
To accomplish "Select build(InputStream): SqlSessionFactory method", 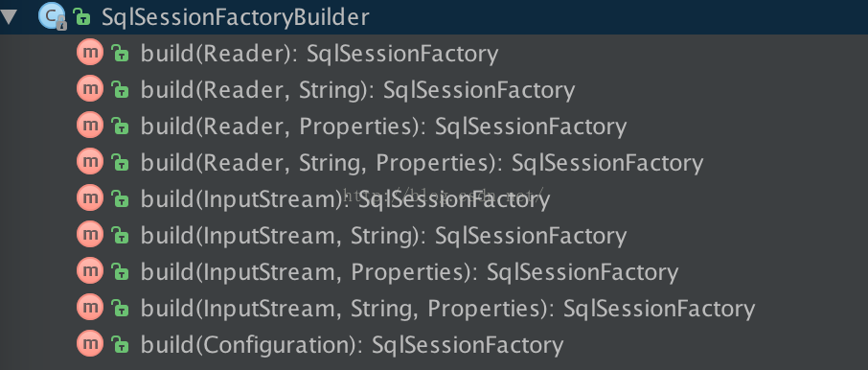I will pos(345,199).
